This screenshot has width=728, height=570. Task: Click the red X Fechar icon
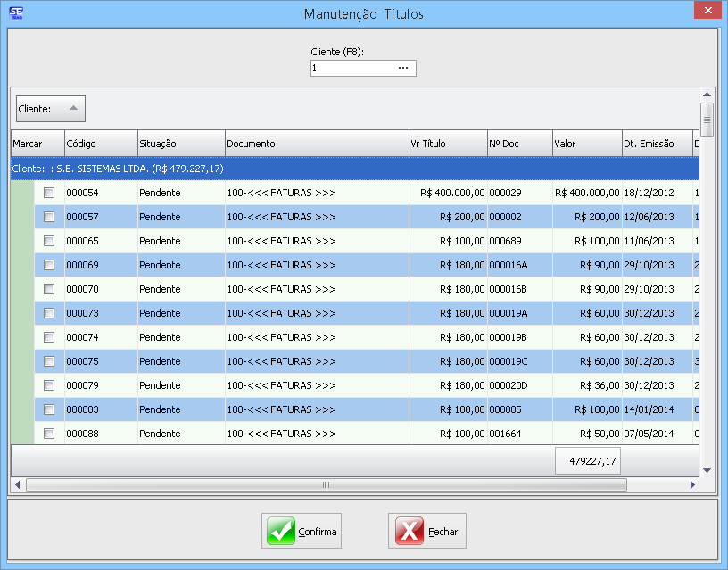click(409, 531)
